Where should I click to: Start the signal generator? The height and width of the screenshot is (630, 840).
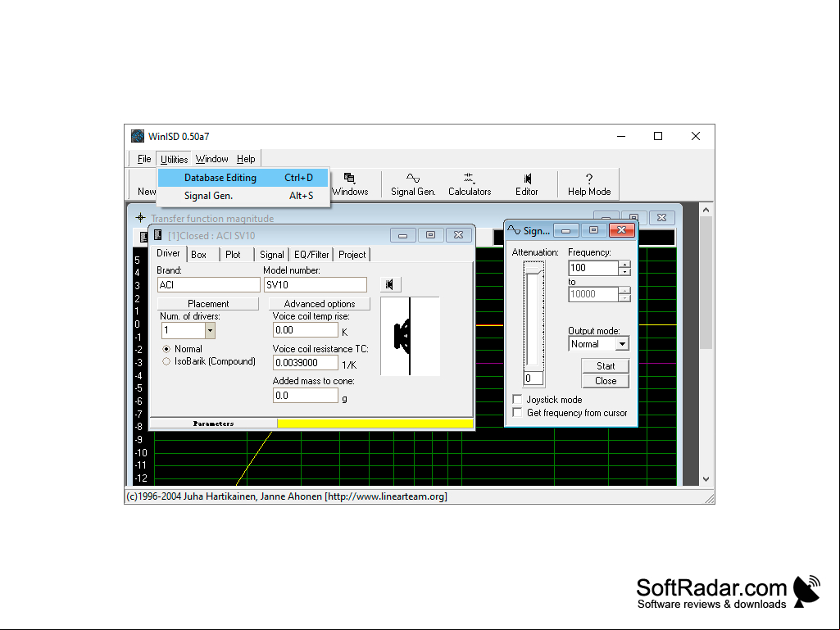pyautogui.click(x=606, y=366)
